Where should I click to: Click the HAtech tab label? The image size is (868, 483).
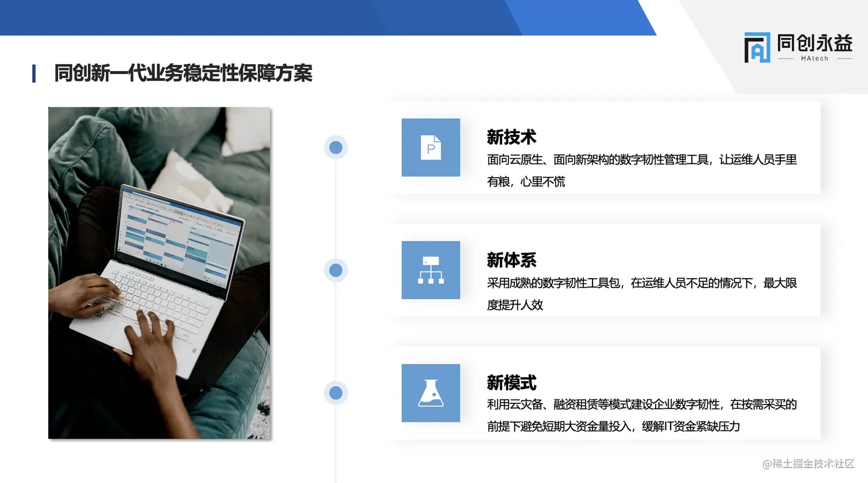(815, 59)
